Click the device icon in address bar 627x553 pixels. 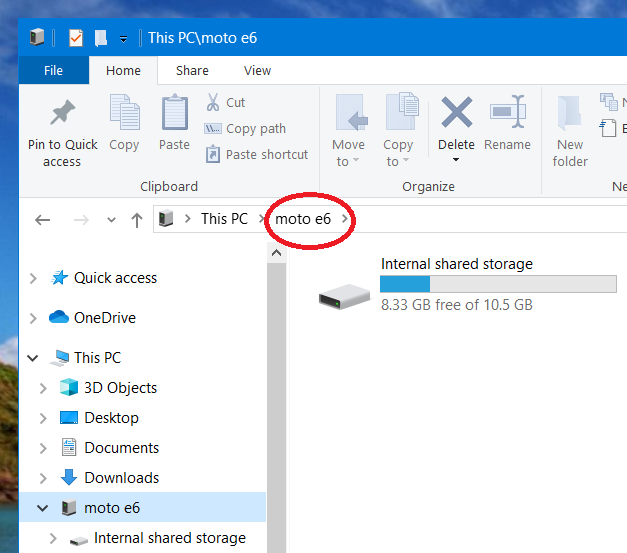(166, 219)
